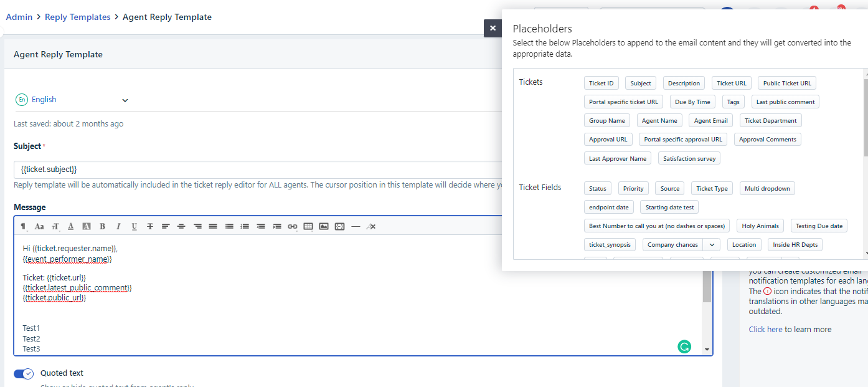Viewport: 868px width, 387px height.
Task: Insert image icon in toolbar
Action: (324, 226)
